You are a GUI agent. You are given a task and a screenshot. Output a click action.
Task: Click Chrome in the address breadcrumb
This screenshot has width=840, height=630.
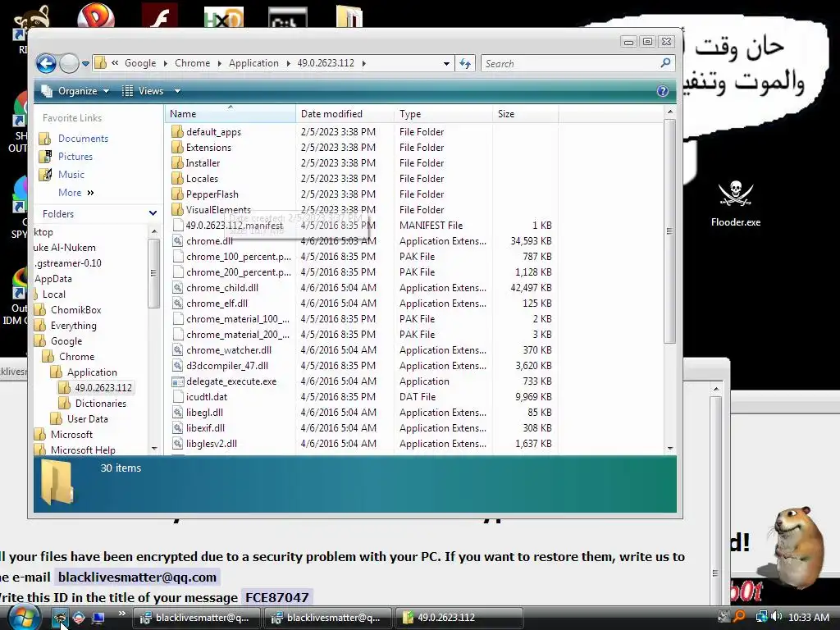(192, 63)
